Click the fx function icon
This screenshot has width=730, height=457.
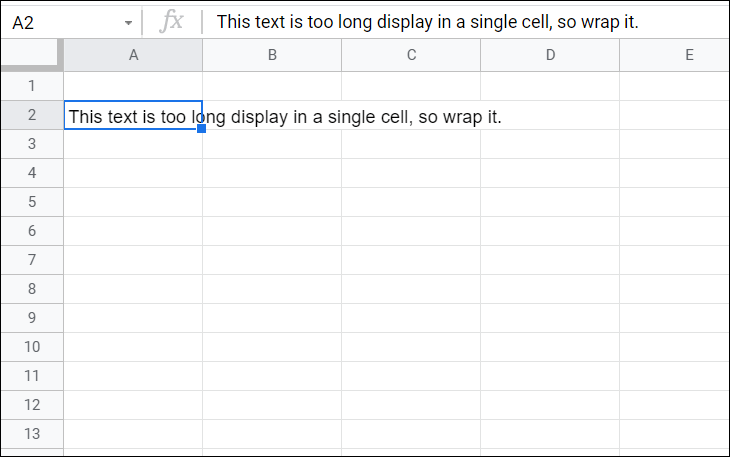(x=171, y=21)
